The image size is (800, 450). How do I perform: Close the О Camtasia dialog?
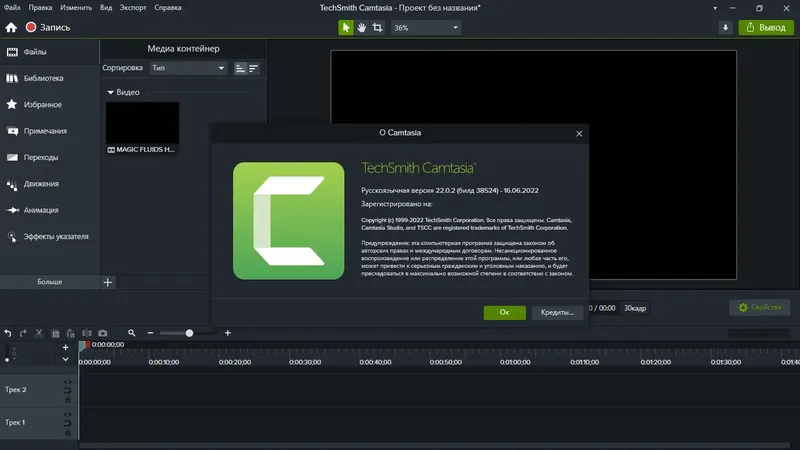(579, 134)
